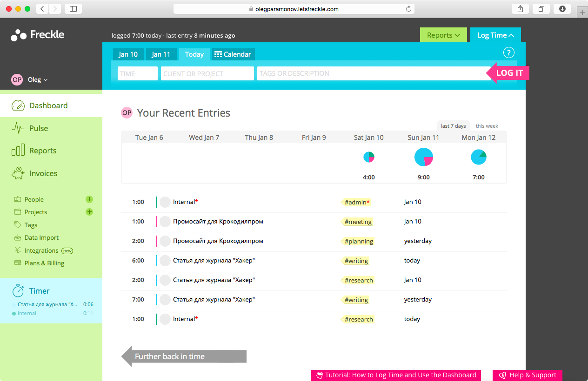Open Data Import in the sidebar
Screen dimensions: 588x381
(x=41, y=237)
